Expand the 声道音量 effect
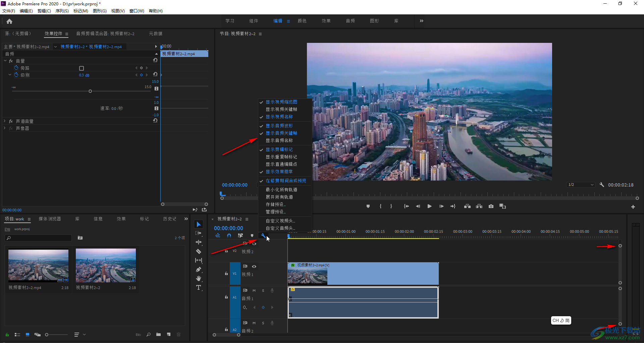The width and height of the screenshot is (644, 343). click(x=5, y=121)
